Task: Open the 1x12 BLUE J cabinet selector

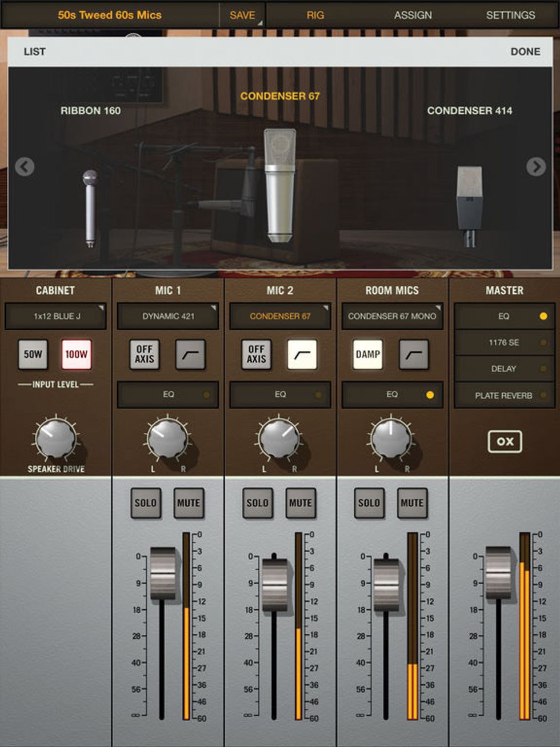Action: click(55, 316)
